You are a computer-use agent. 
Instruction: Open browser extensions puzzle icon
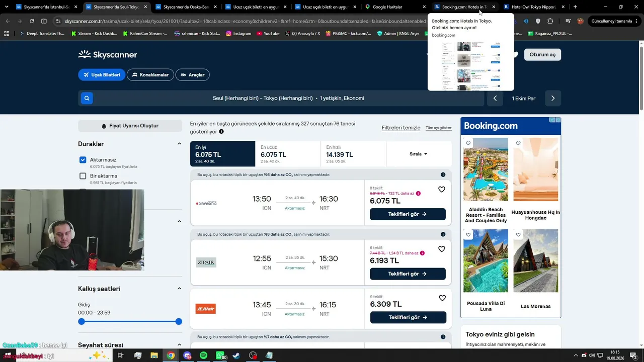click(x=550, y=21)
